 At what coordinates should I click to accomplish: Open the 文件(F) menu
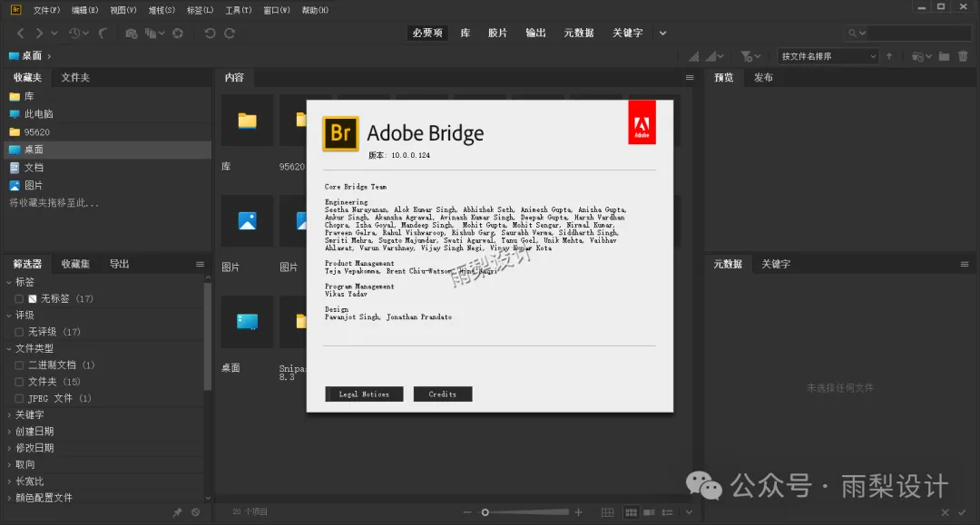click(46, 10)
